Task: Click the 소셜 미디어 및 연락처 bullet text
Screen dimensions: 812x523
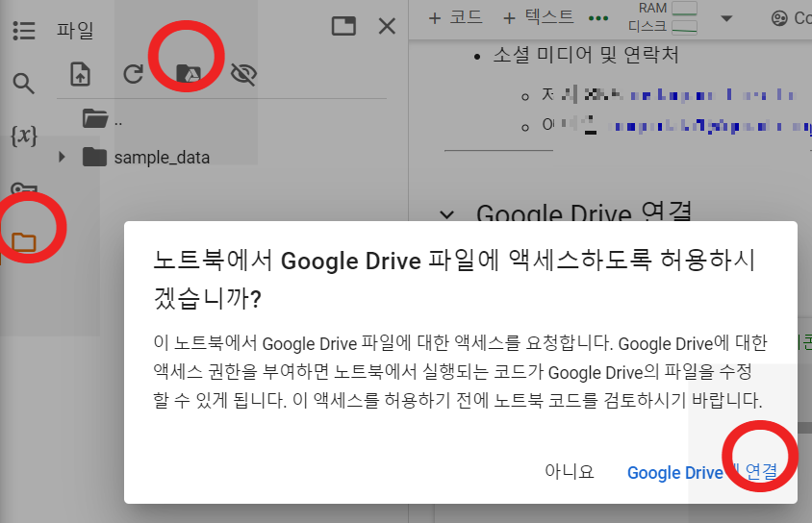Action: coord(586,55)
